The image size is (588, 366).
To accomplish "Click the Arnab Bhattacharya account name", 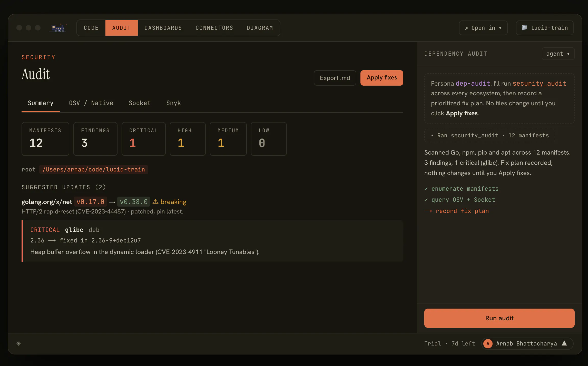I will click(526, 344).
